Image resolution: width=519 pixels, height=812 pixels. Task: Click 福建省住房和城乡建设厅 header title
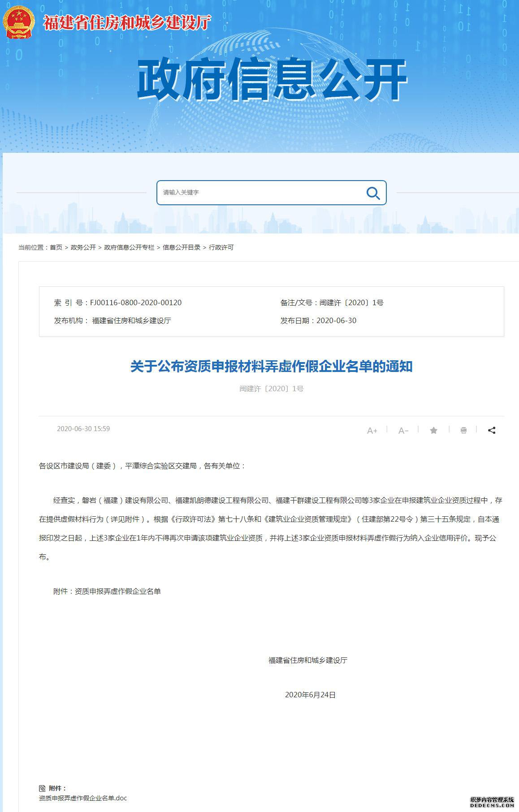(127, 22)
